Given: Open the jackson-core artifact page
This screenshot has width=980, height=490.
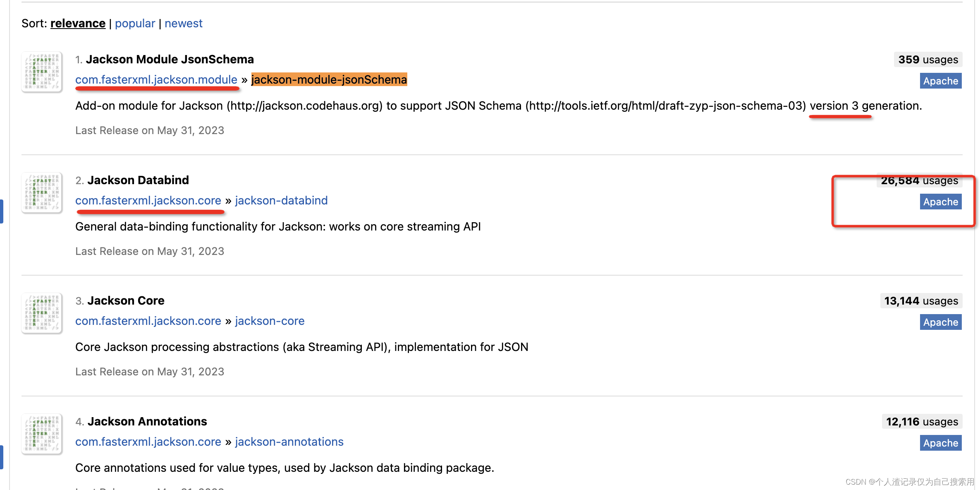Looking at the screenshot, I should [270, 321].
